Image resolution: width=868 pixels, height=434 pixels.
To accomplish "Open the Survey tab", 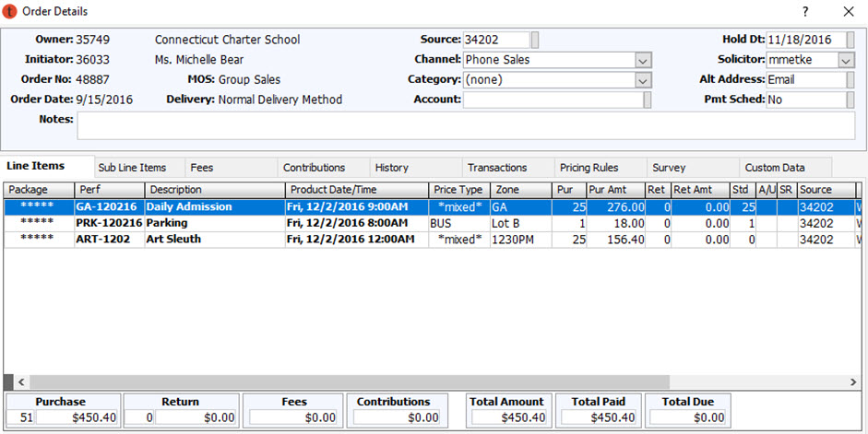I will [x=694, y=168].
